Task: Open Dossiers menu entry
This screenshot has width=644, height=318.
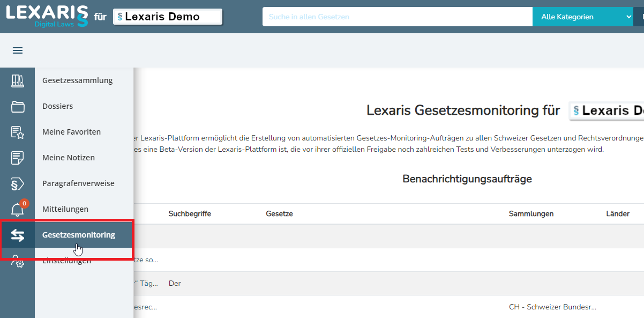Action: point(58,106)
